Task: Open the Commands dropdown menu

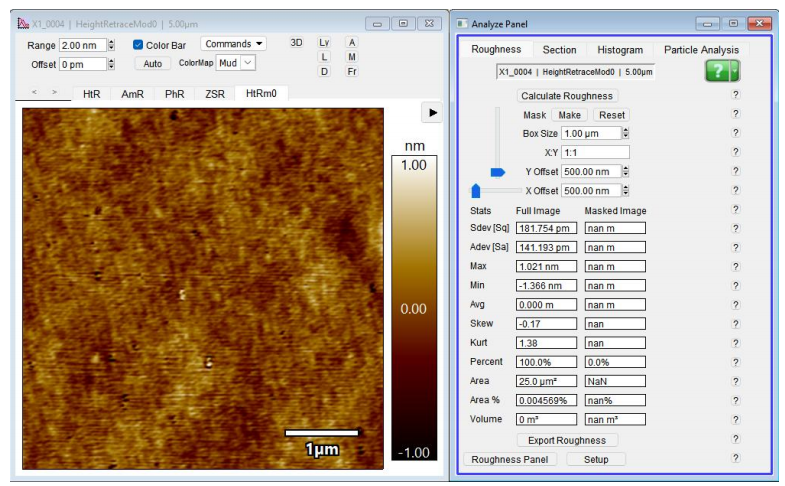Action: pos(234,44)
